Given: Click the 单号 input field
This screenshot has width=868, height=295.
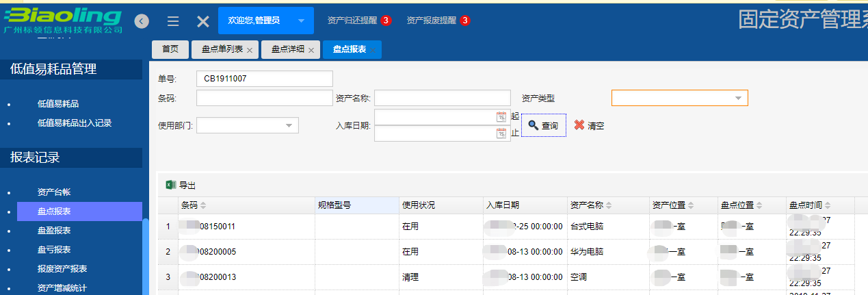Looking at the screenshot, I should [x=264, y=79].
